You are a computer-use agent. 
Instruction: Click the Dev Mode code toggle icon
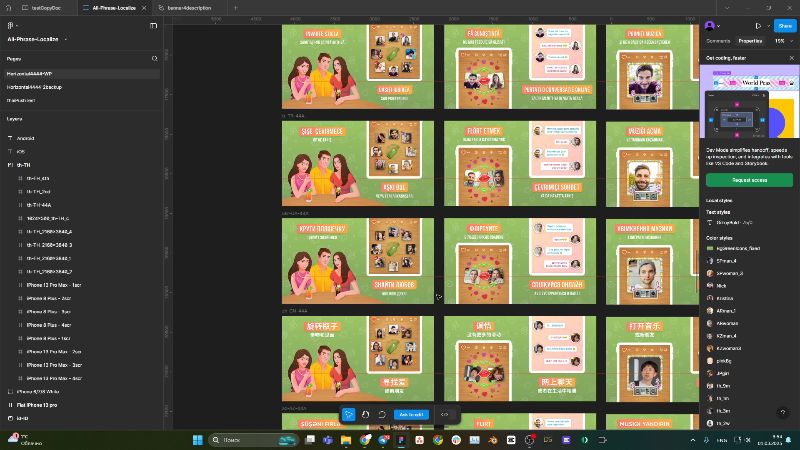click(x=444, y=414)
